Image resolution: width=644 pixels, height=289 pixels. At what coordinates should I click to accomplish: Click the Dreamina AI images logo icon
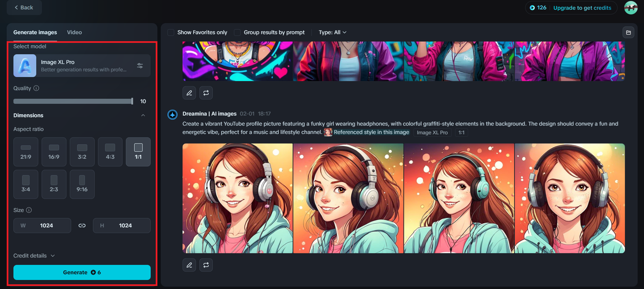(172, 114)
